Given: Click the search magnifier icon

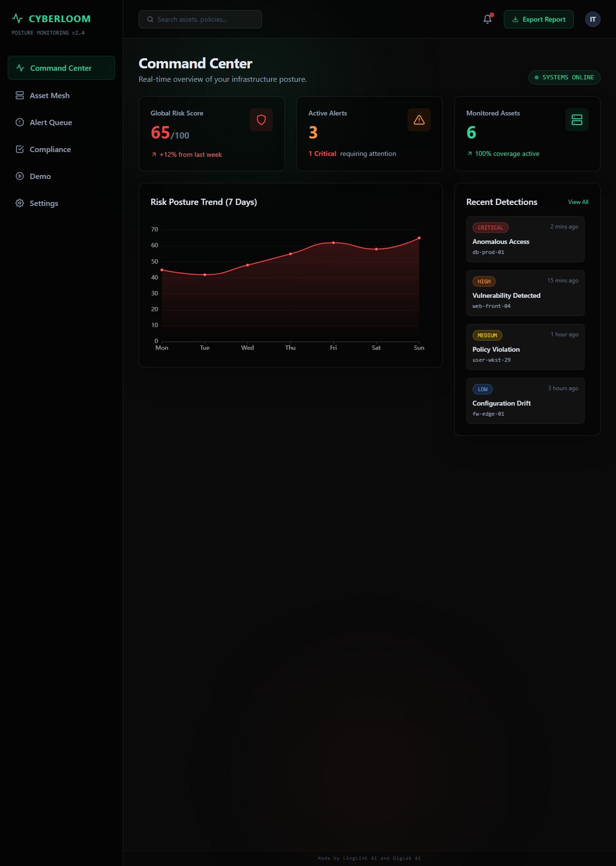Looking at the screenshot, I should pyautogui.click(x=150, y=19).
